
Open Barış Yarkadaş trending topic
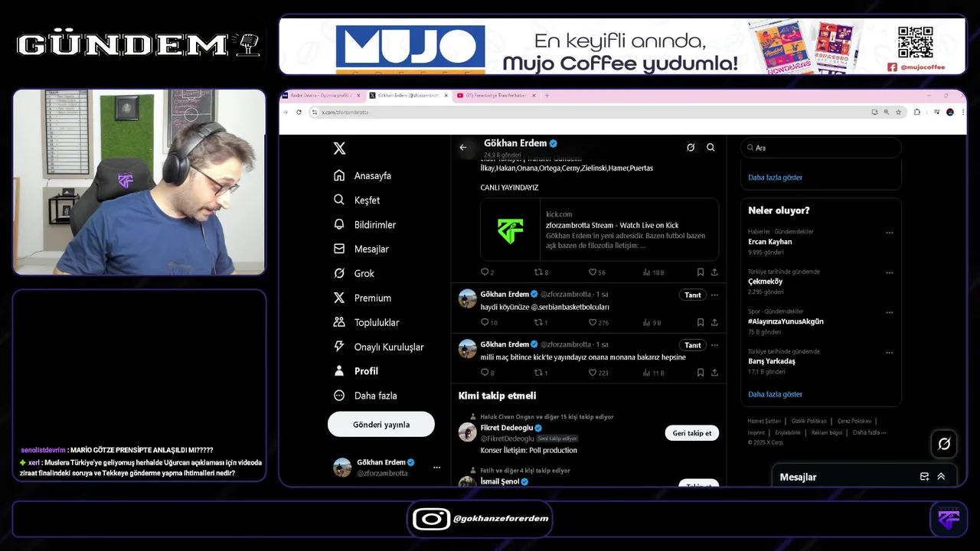point(772,361)
